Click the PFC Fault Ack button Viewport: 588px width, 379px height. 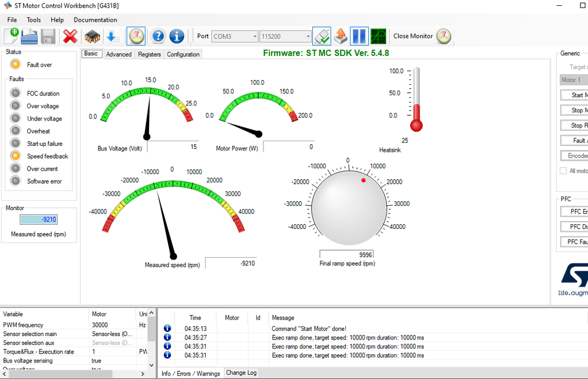(x=574, y=242)
